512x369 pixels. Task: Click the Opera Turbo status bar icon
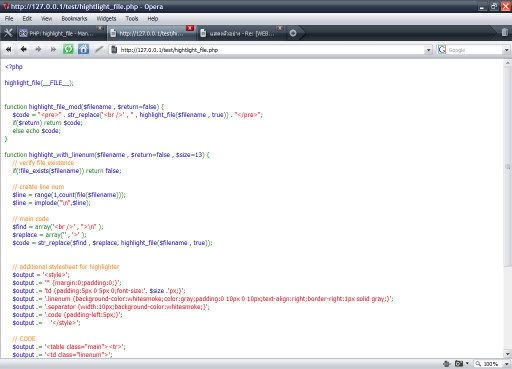447,364
